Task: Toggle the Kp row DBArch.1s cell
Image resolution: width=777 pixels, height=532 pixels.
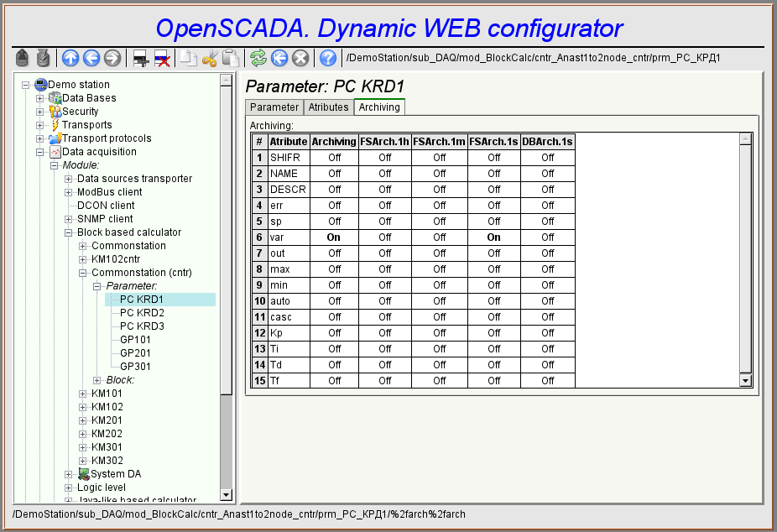Action: click(x=548, y=333)
